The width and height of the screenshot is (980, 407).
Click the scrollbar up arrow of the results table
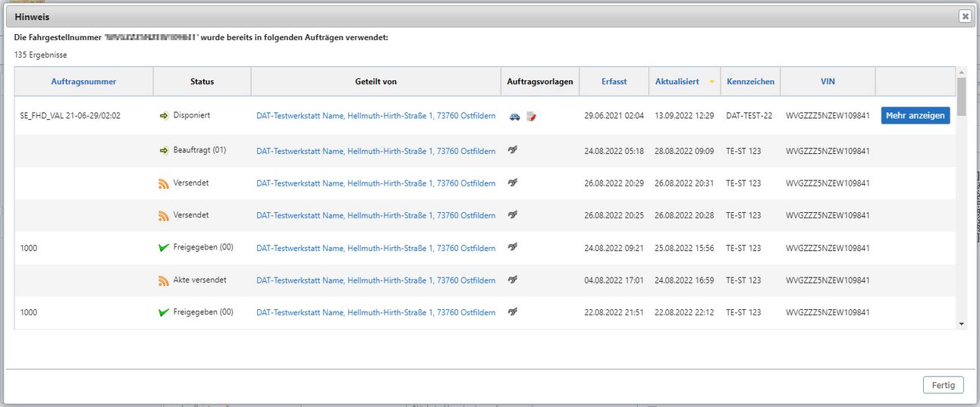(x=962, y=72)
